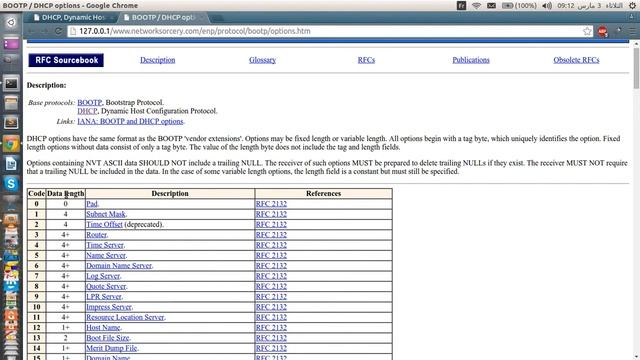Open the Files manager in the dock

[11, 103]
